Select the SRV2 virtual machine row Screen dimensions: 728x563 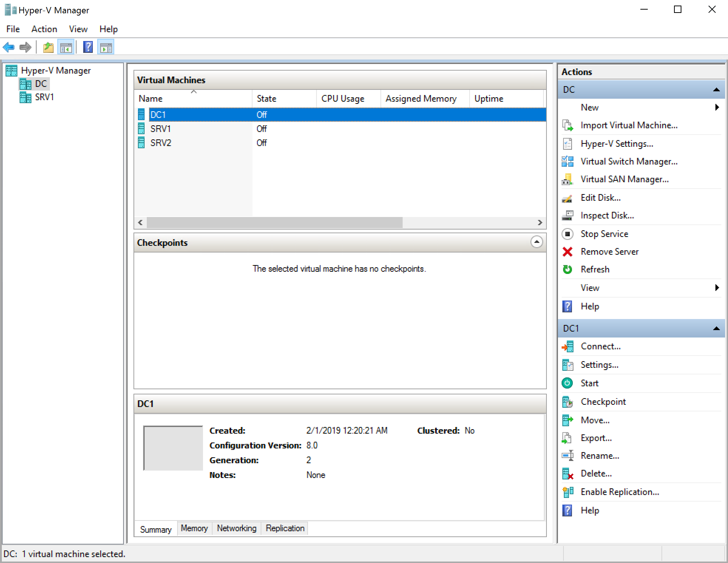[340, 143]
